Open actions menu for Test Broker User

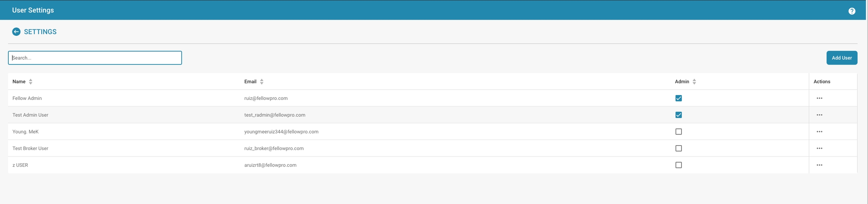[x=819, y=149]
